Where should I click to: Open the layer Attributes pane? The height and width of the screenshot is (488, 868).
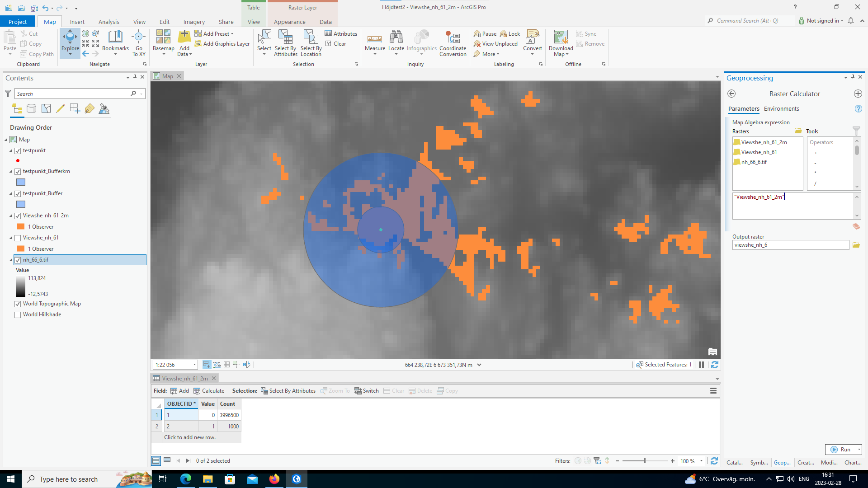tap(341, 33)
